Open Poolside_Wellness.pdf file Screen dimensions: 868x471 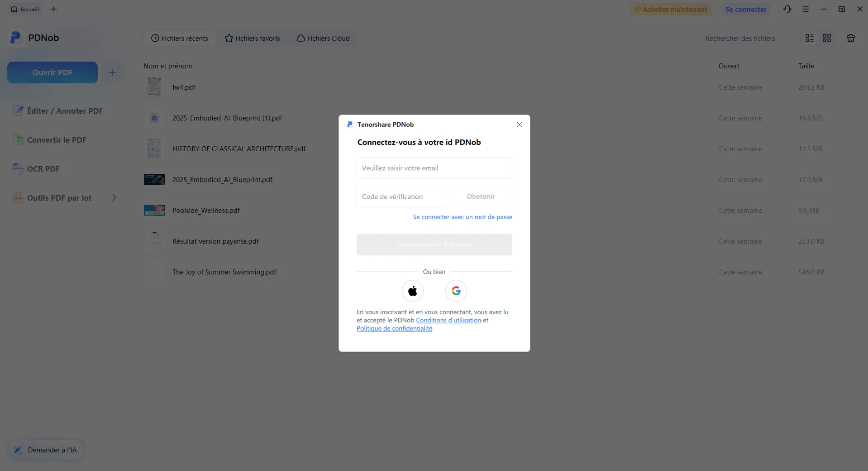click(x=206, y=211)
